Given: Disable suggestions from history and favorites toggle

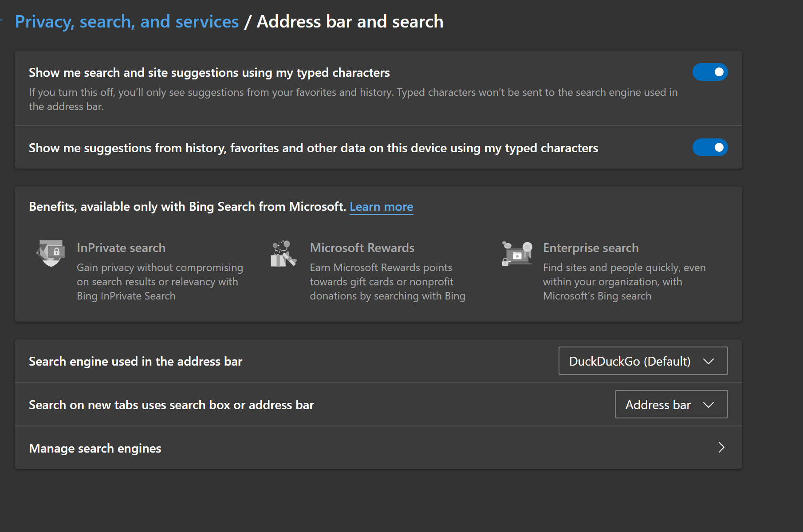Looking at the screenshot, I should tap(710, 147).
